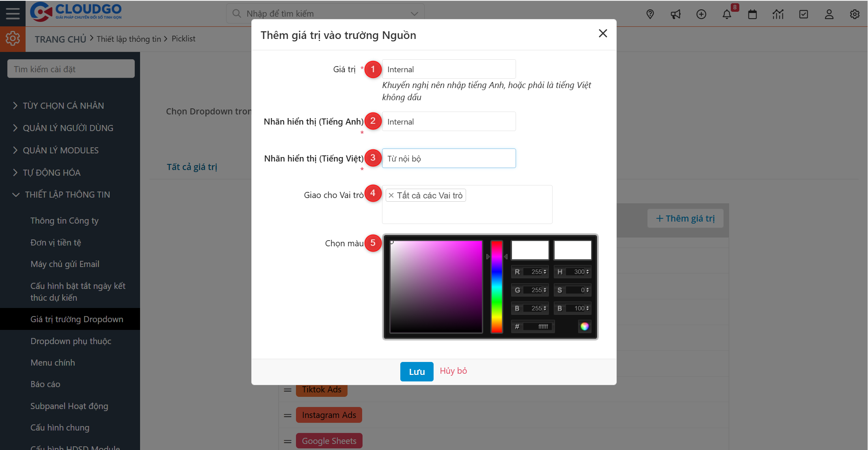
Task: Click the Lưu button
Action: tap(417, 371)
